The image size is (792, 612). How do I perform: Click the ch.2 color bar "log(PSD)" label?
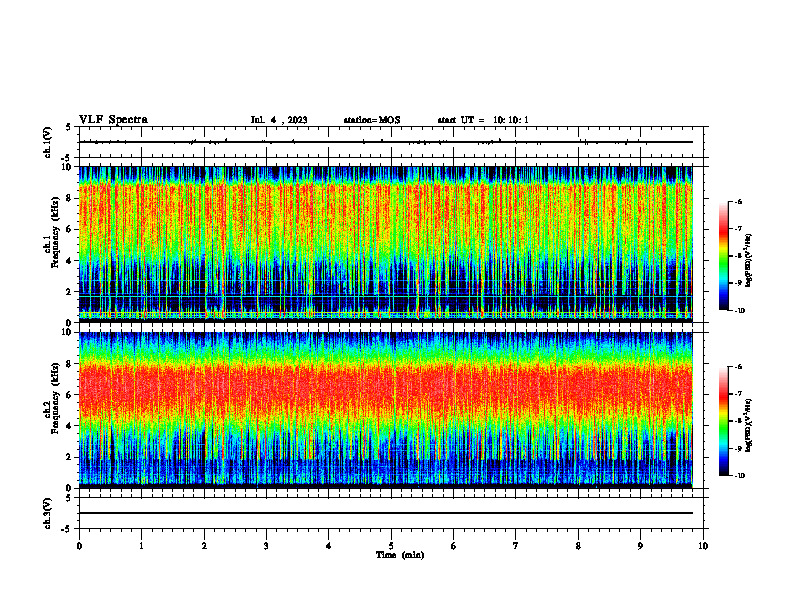pyautogui.click(x=749, y=425)
